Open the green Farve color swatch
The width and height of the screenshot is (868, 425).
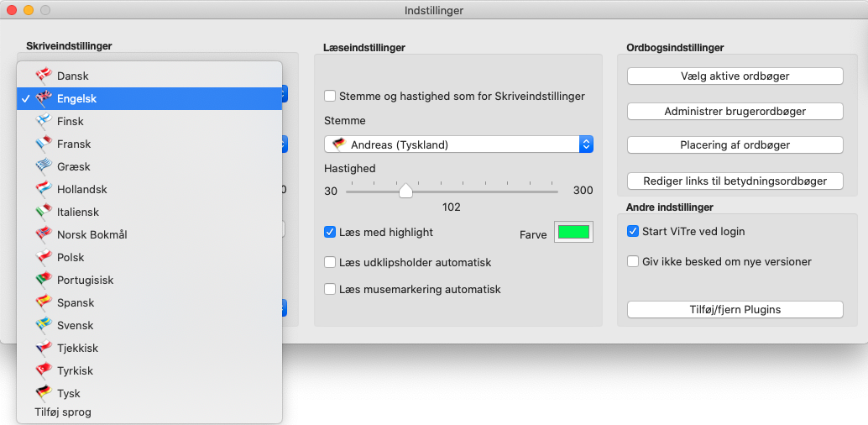tap(573, 233)
